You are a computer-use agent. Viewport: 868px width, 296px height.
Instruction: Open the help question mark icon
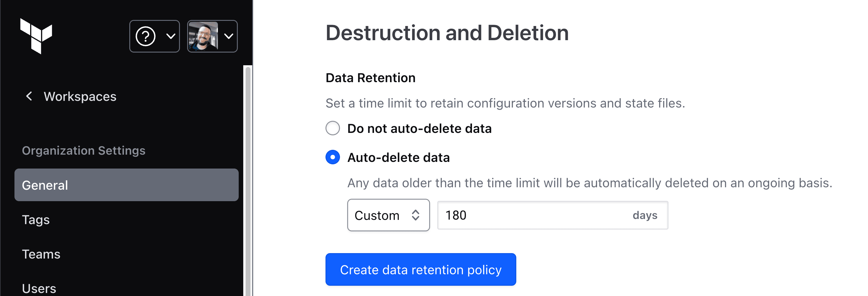click(x=146, y=36)
